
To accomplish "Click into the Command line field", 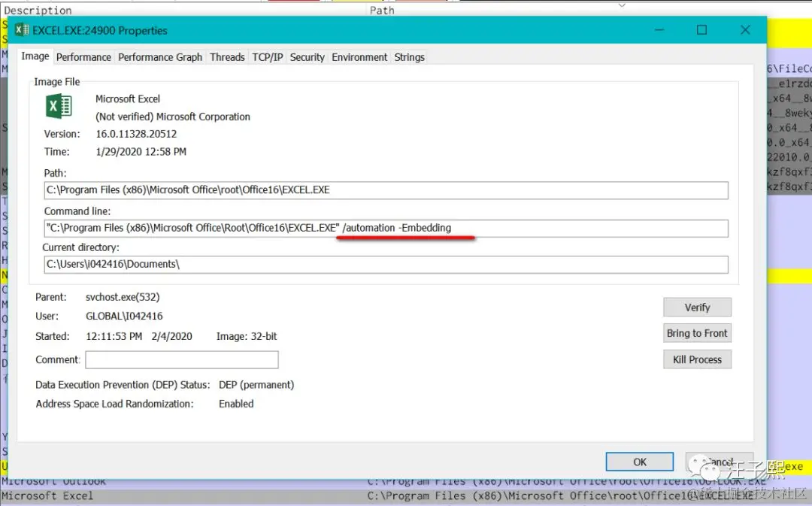I will click(386, 228).
